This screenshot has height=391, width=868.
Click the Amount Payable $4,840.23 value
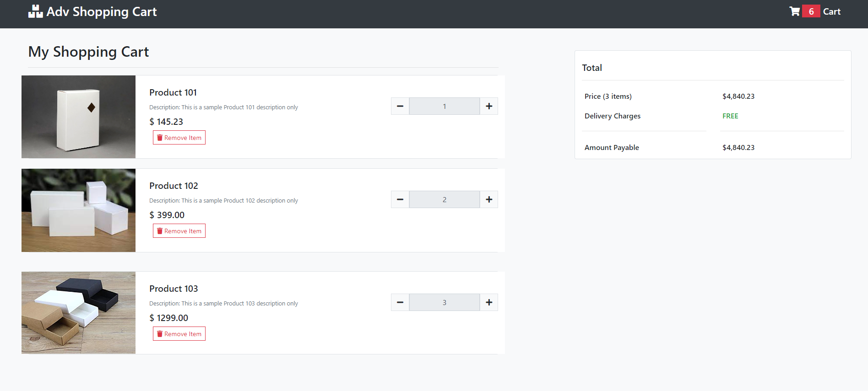(x=738, y=147)
